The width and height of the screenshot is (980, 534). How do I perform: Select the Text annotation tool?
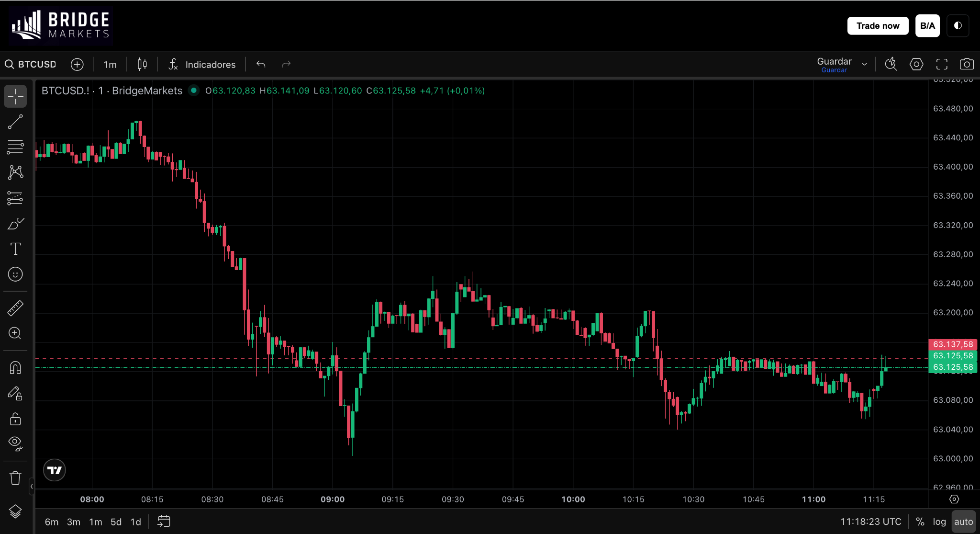(x=15, y=249)
